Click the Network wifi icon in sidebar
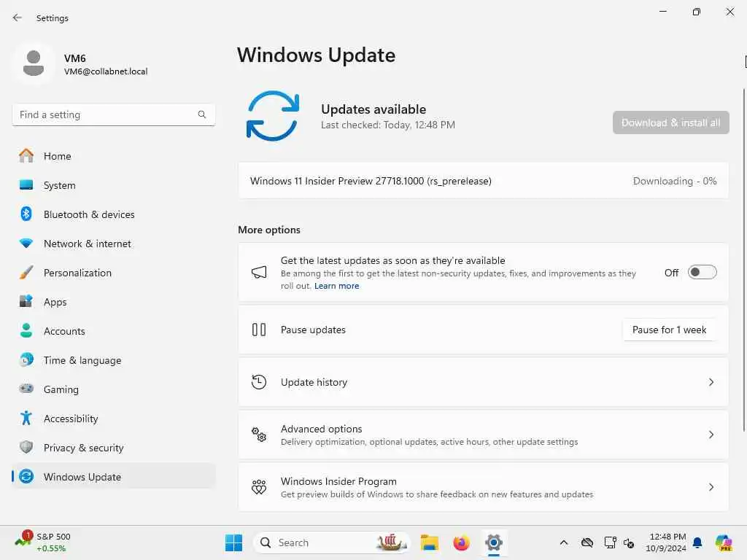 26,244
